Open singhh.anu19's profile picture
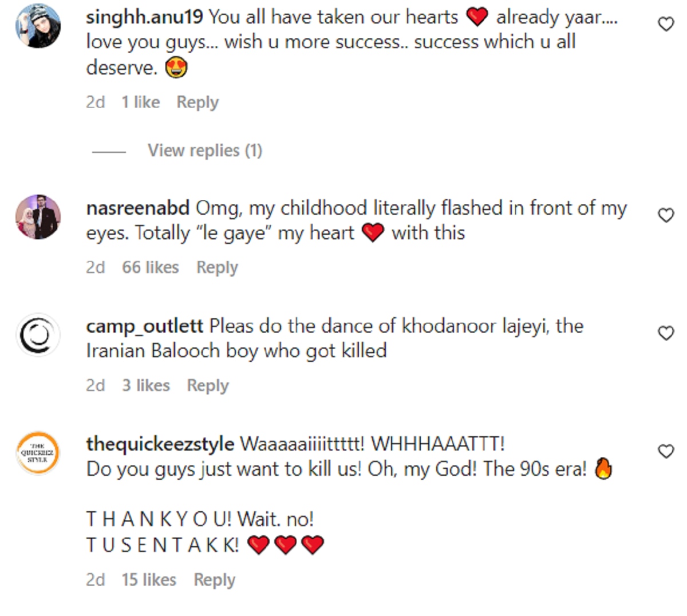This screenshot has width=687, height=616. [x=38, y=26]
